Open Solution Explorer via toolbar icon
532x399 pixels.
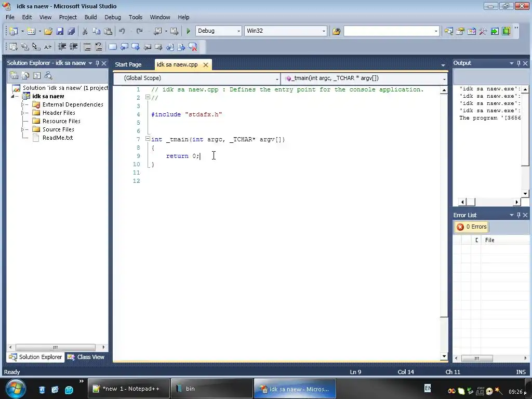pyautogui.click(x=448, y=31)
